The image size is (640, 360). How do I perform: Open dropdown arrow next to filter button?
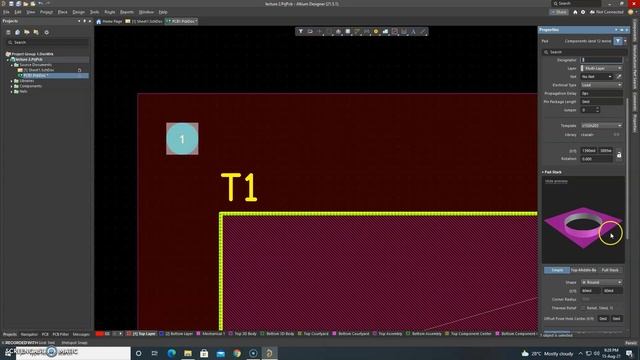click(x=625, y=41)
